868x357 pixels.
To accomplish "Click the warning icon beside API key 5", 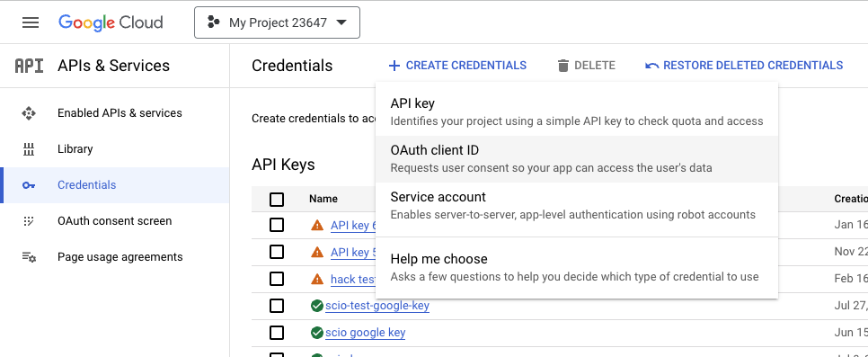I will click(x=317, y=252).
